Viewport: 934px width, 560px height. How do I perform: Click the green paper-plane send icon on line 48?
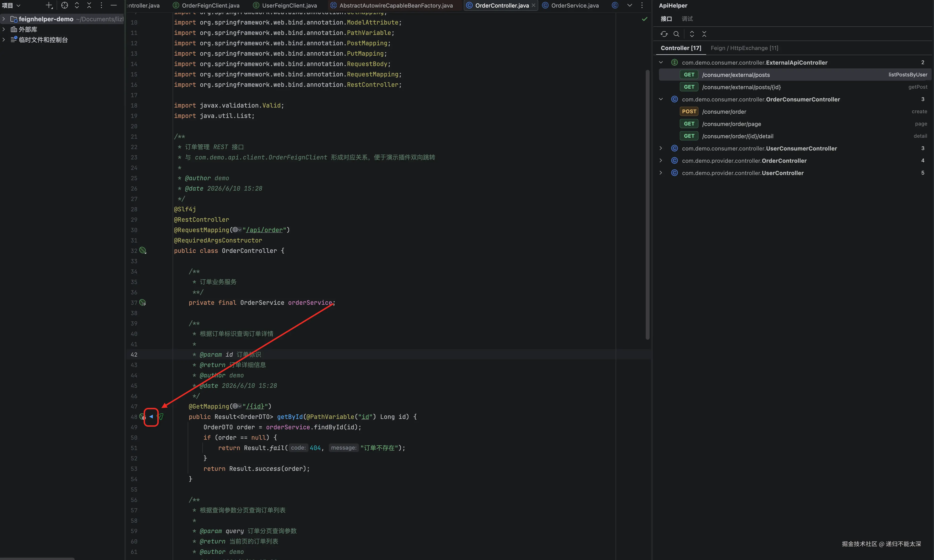(x=160, y=417)
